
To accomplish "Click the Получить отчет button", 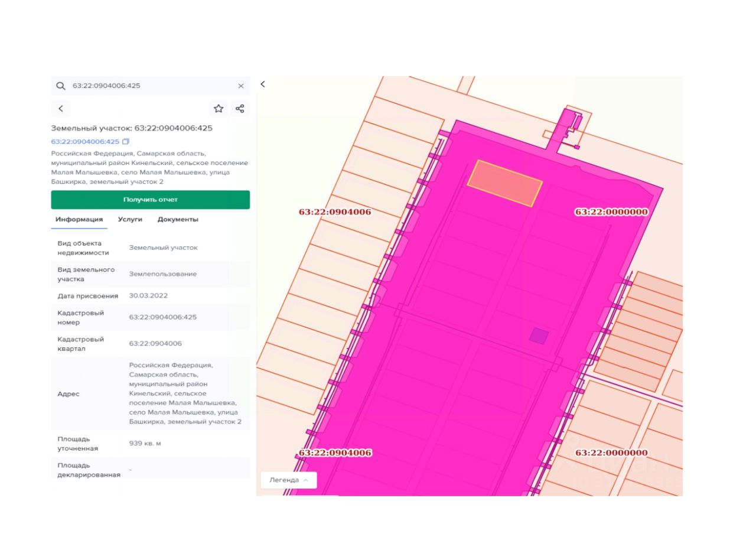I will click(151, 200).
